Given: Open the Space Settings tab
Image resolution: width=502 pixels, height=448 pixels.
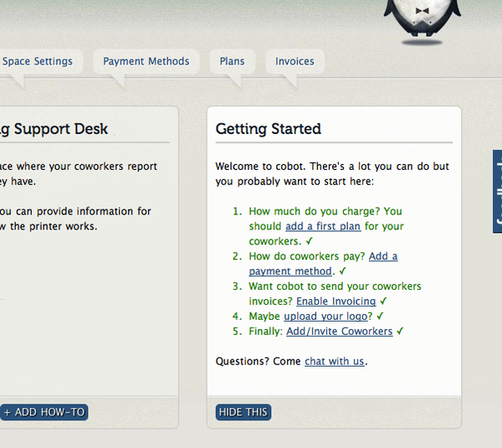Looking at the screenshot, I should coord(38,61).
